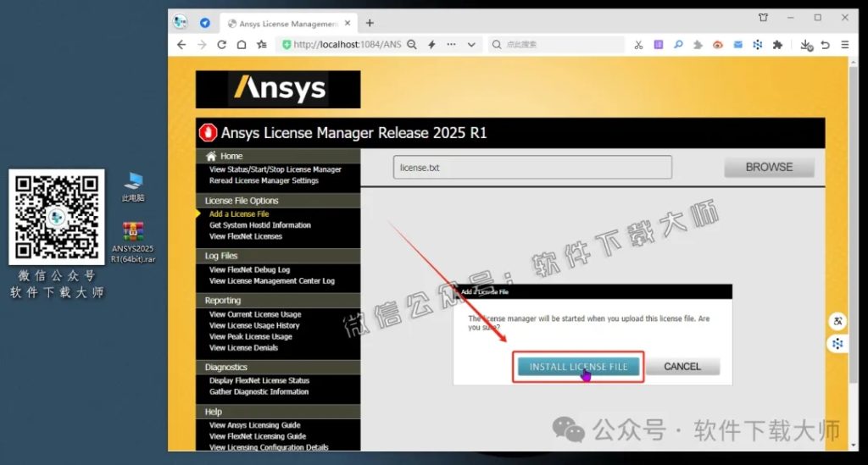Select the ANSYS2025 R1(64bit).rar desktop file

[x=133, y=242]
